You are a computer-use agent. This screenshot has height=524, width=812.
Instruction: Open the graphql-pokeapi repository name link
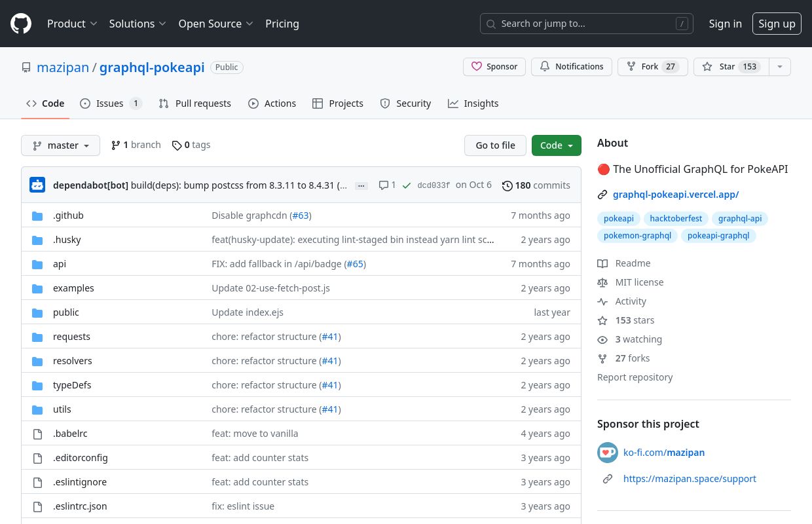click(x=152, y=67)
